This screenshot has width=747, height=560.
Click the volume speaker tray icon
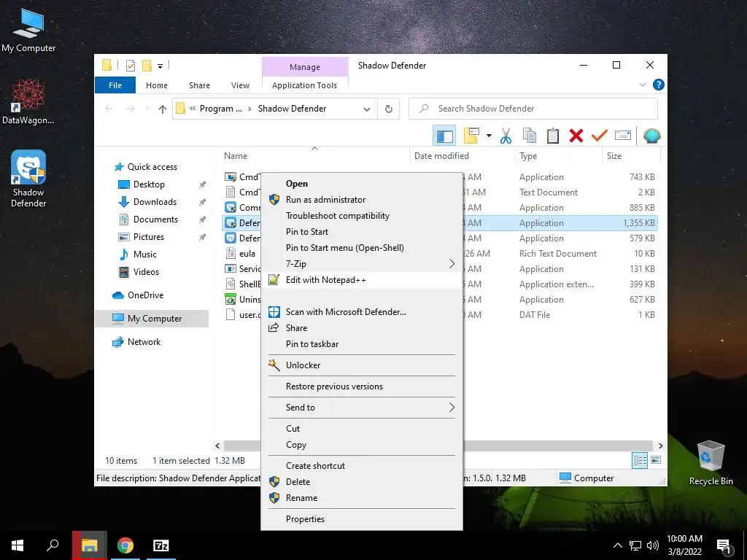(x=653, y=545)
